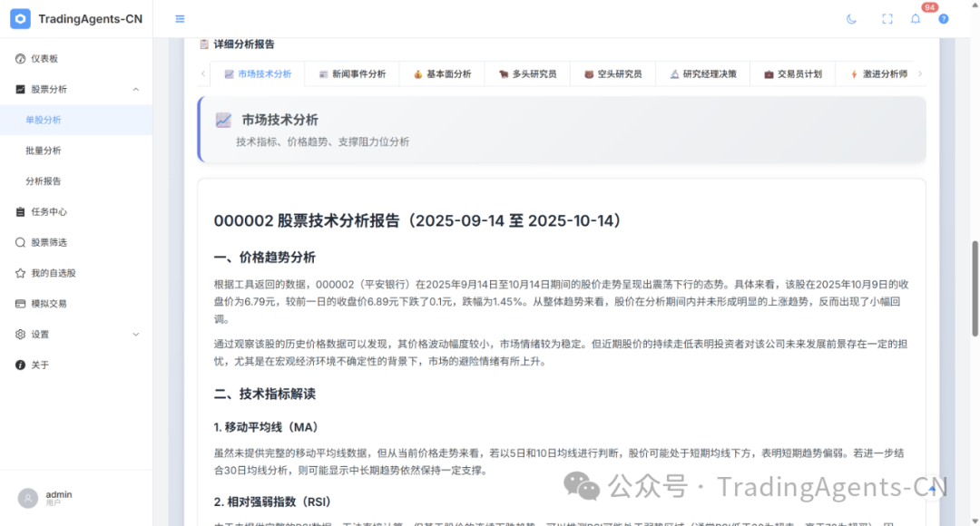Viewport: 980px width, 526px height.
Task: Collapse the 股票分析 submenu
Action: 136,89
